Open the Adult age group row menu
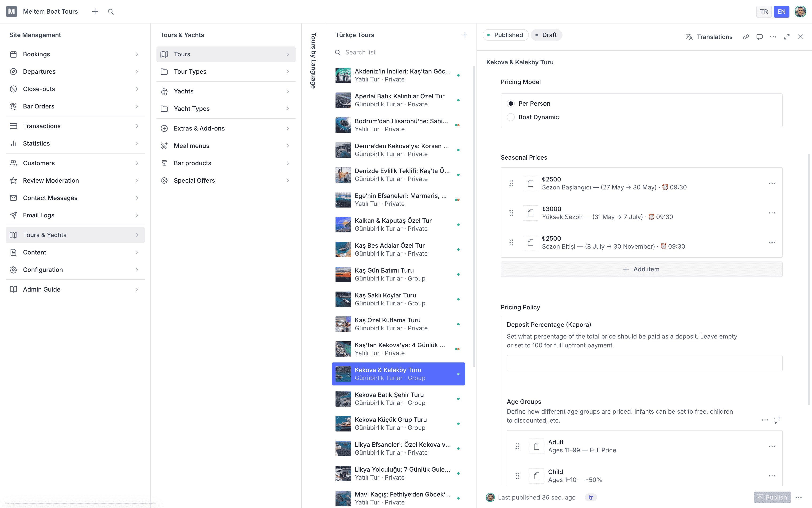Image resolution: width=812 pixels, height=508 pixels. [772, 446]
